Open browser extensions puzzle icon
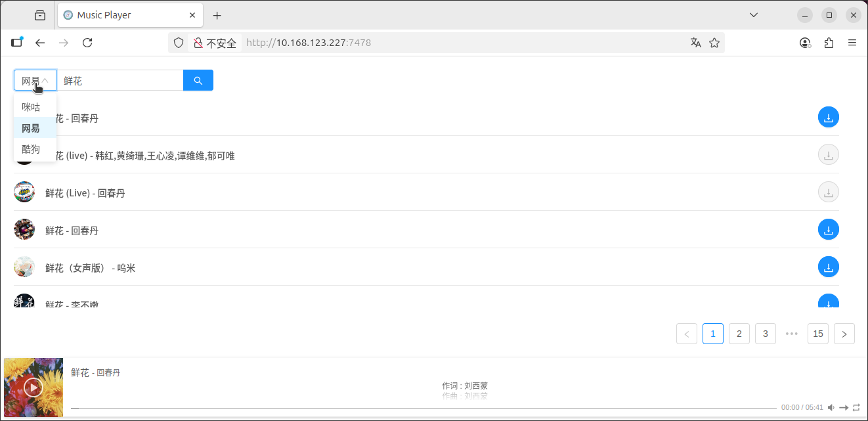Image resolution: width=868 pixels, height=421 pixels. click(829, 43)
